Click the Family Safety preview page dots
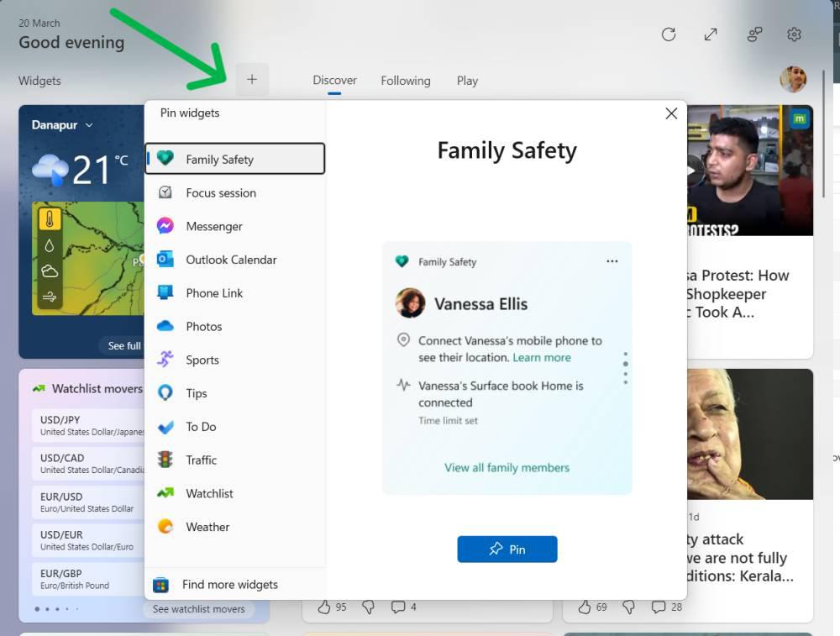840x636 pixels. click(625, 368)
